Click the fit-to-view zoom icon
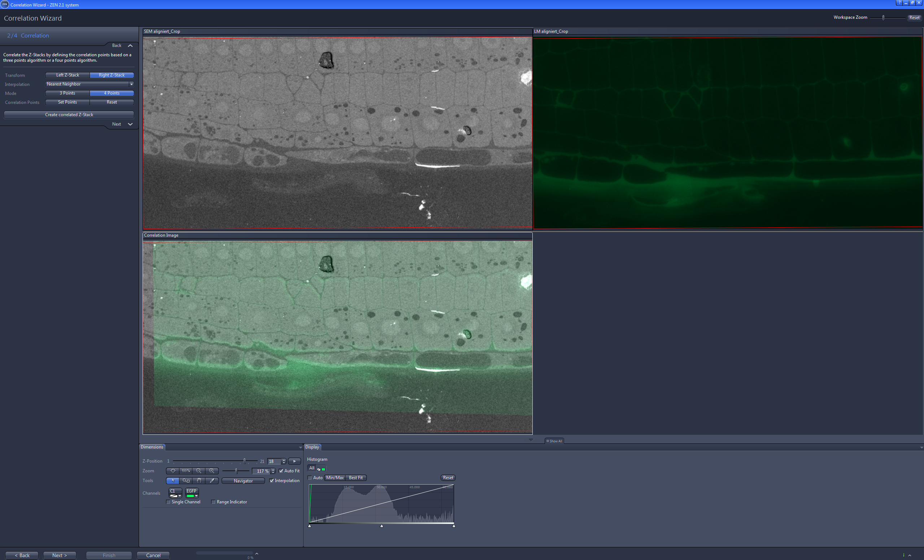Viewport: 924px width, 560px height. tap(173, 471)
